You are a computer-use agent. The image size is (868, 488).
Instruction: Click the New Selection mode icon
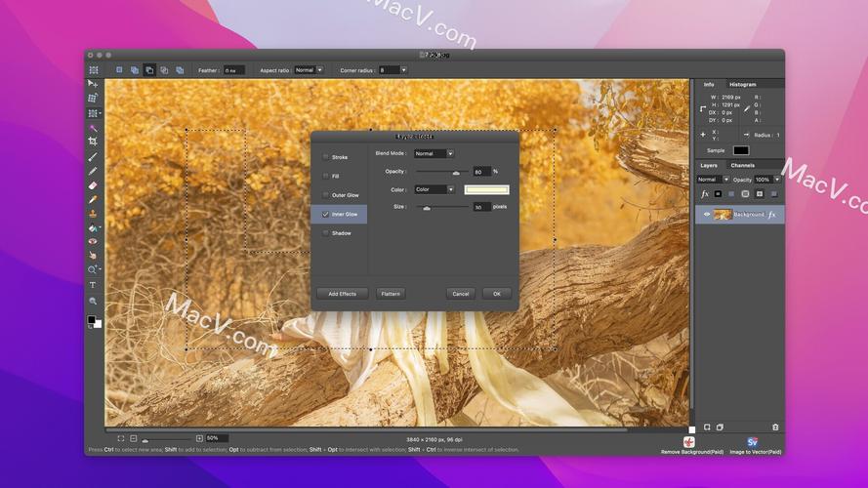(x=119, y=70)
